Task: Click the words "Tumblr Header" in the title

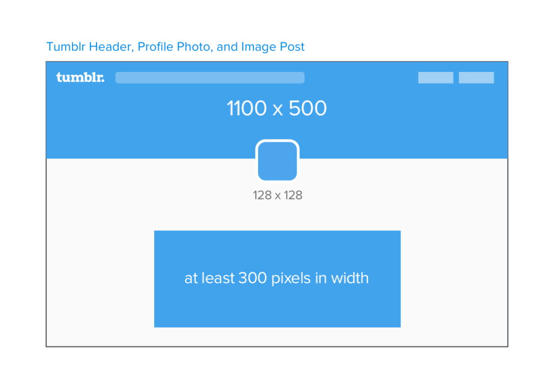Action: pyautogui.click(x=89, y=46)
